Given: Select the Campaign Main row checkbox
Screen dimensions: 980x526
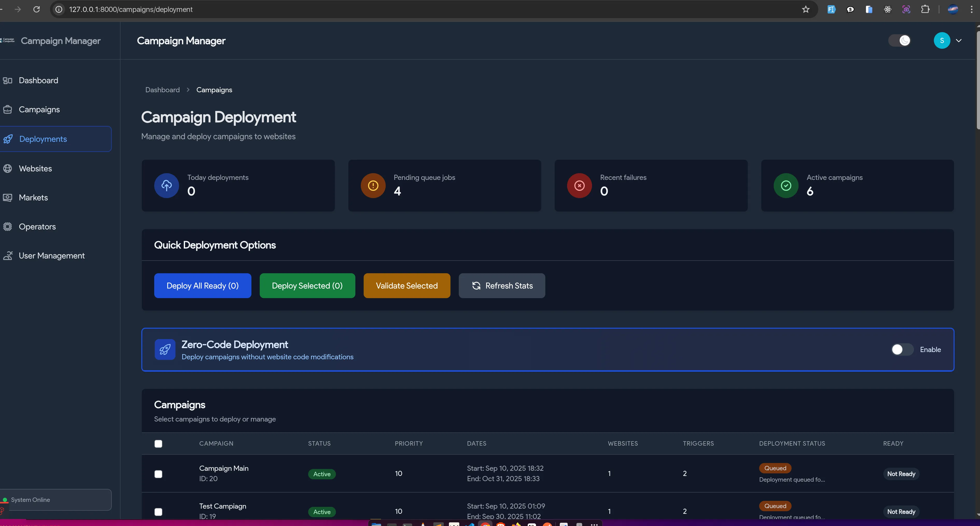Looking at the screenshot, I should point(158,474).
